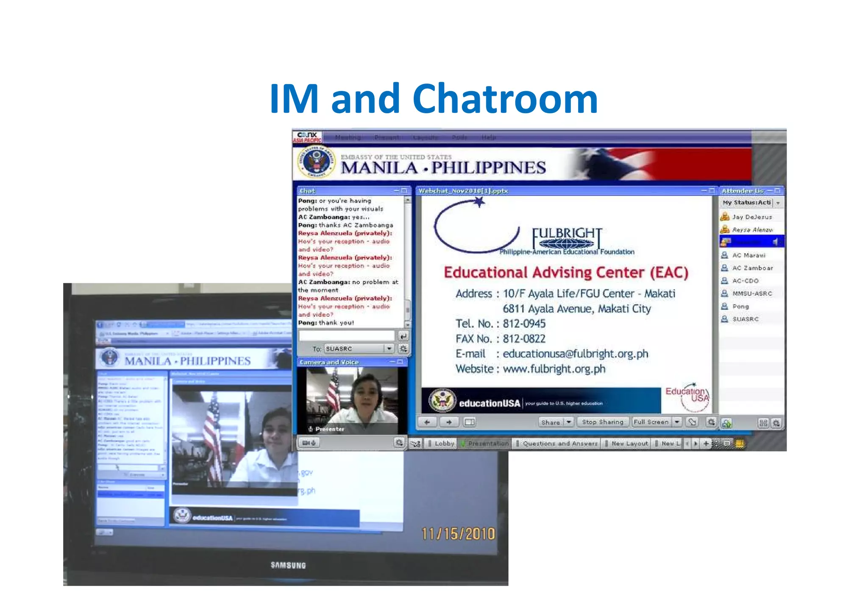Select AC-CDO in attendee list
868x614 pixels.
pyautogui.click(x=751, y=281)
